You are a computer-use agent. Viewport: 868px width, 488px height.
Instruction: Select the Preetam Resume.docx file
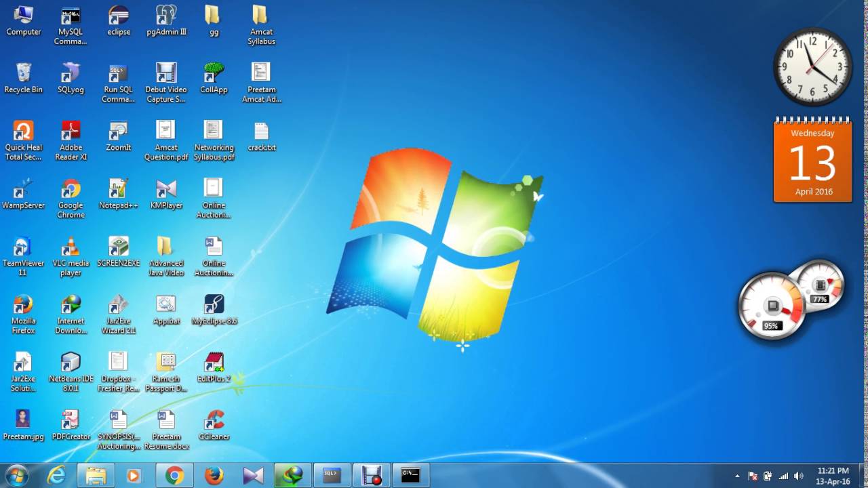[x=166, y=430]
